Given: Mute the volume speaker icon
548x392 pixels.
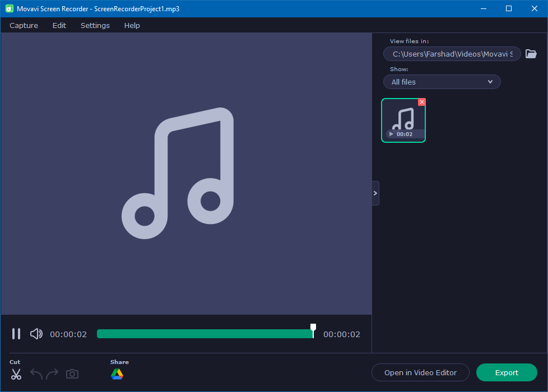Looking at the screenshot, I should [36, 334].
